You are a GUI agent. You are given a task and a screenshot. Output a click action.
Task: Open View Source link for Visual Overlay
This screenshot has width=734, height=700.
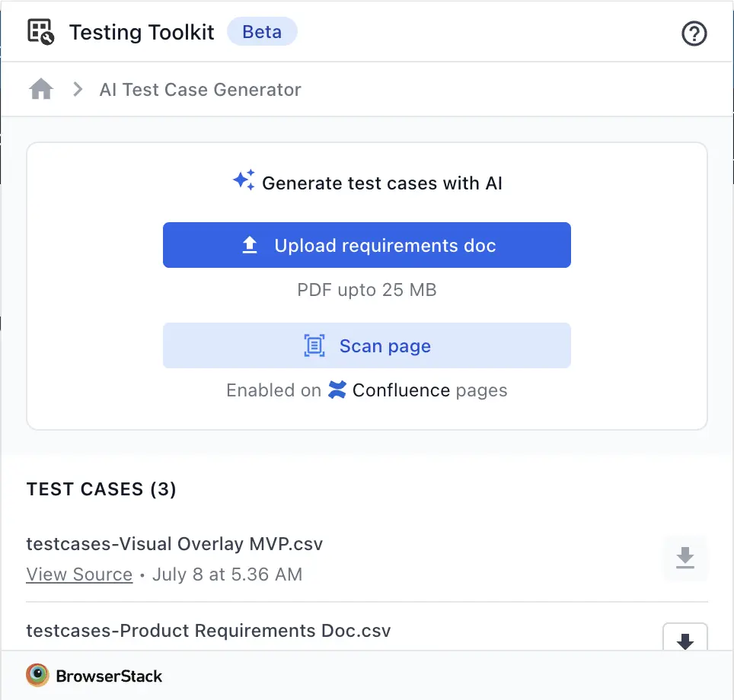[79, 574]
